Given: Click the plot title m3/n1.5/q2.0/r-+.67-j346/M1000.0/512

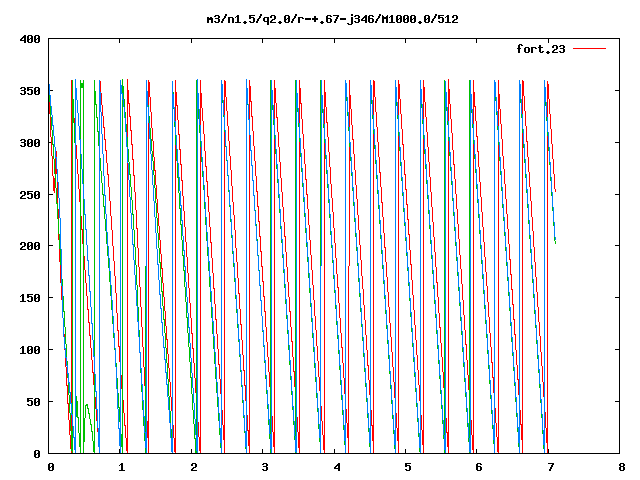Looking at the screenshot, I should pos(333,19).
